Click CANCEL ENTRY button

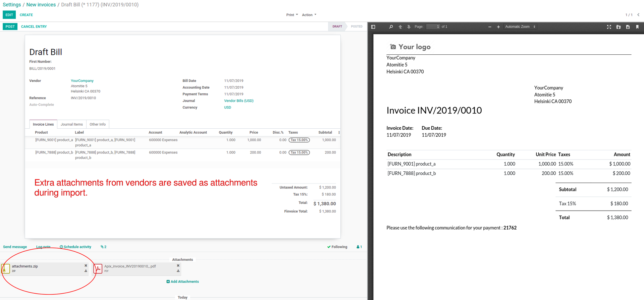click(34, 27)
